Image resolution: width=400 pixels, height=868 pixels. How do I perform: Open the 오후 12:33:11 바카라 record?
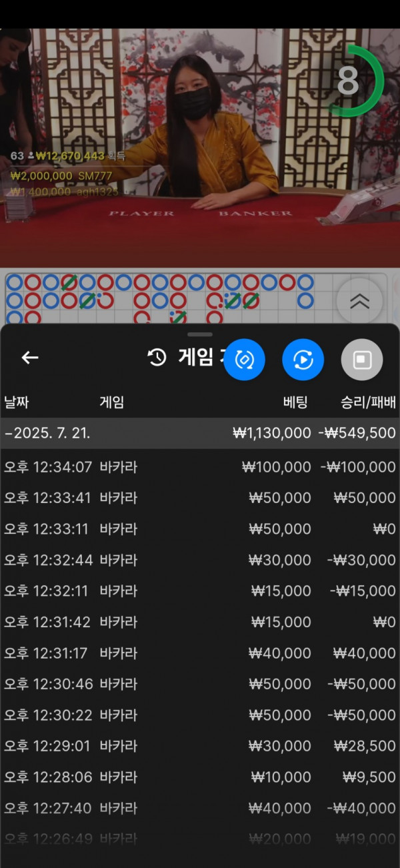(200, 529)
